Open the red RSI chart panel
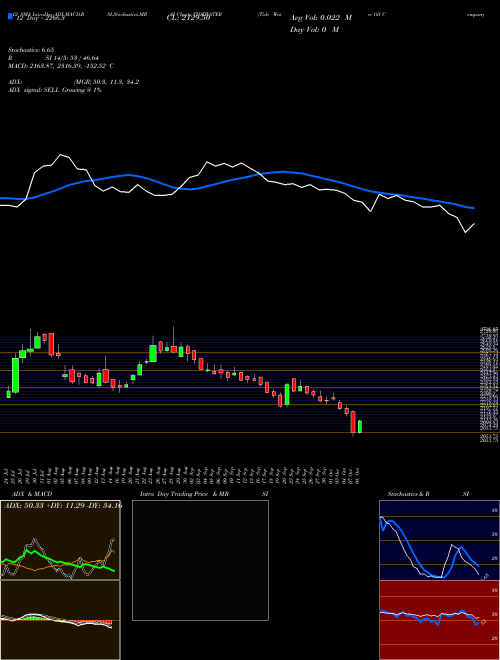 pyautogui.click(x=439, y=620)
